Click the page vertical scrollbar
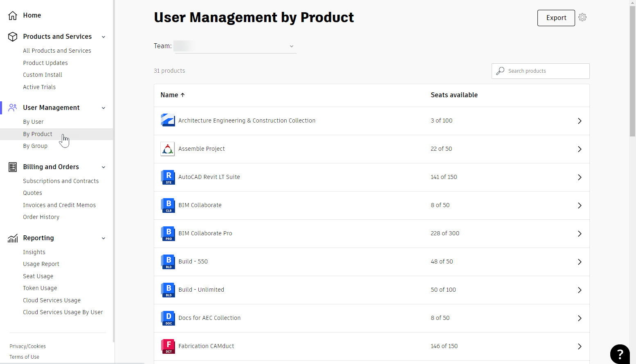This screenshot has height=364, width=636. click(632, 71)
